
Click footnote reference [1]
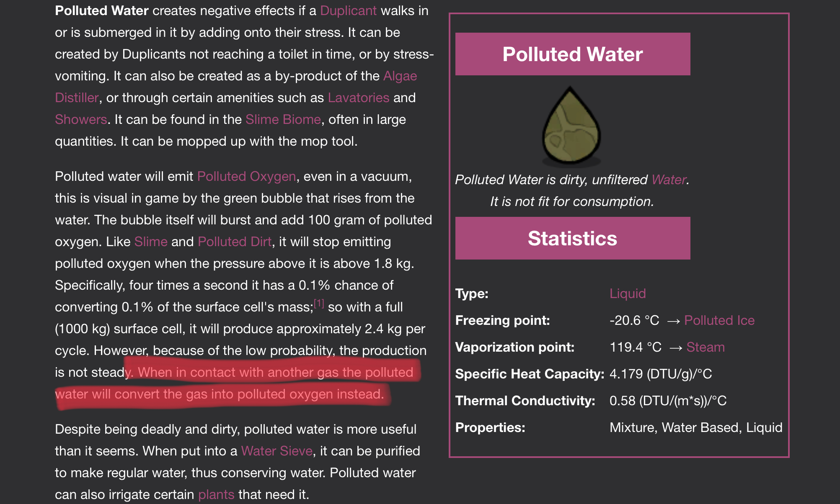319,303
